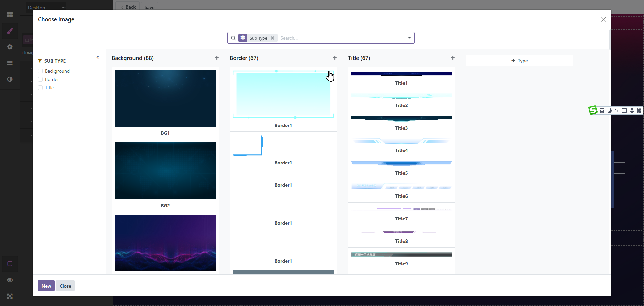Click the search magnifier icon
The image size is (644, 306).
(x=233, y=38)
